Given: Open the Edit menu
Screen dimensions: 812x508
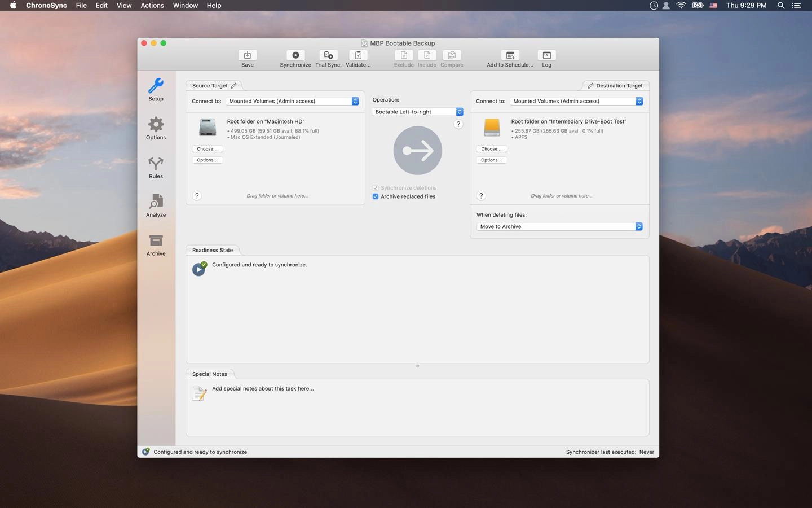Looking at the screenshot, I should coord(101,6).
